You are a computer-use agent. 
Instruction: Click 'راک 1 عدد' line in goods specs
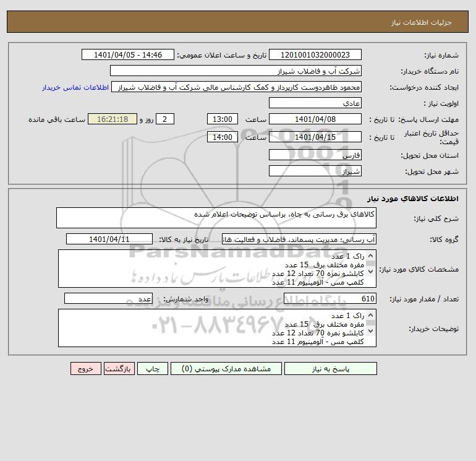(x=347, y=256)
